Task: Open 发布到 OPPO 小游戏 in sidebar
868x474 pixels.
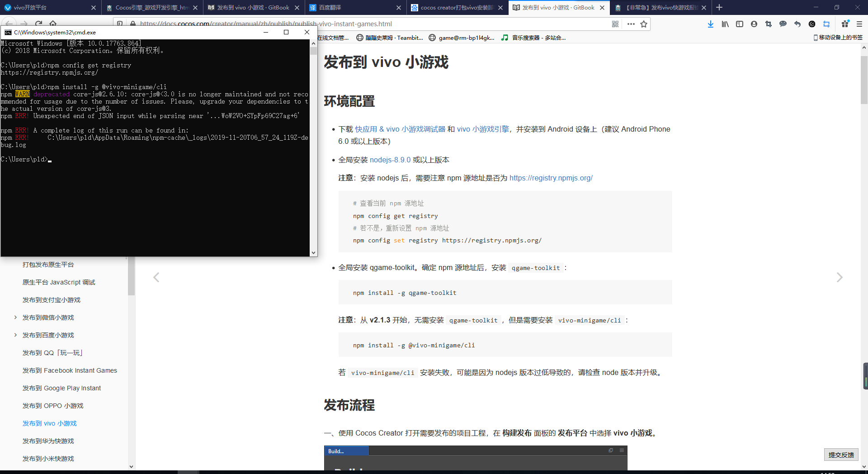Action: tap(53, 406)
